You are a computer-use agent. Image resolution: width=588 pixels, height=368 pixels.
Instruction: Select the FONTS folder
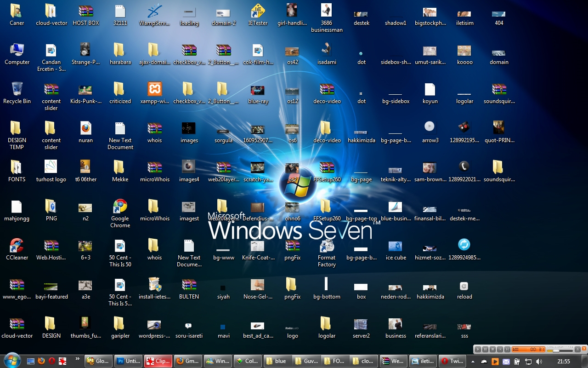[17, 172]
